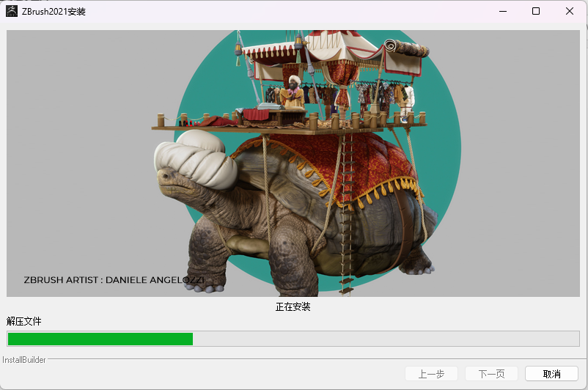Click the tortoise artwork splash image
This screenshot has width=588, height=390.
pyautogui.click(x=293, y=163)
